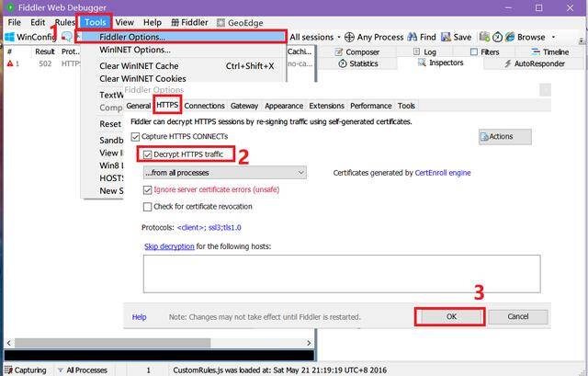Open the Help menu
Viewport: 588px width, 376px height.
click(153, 22)
